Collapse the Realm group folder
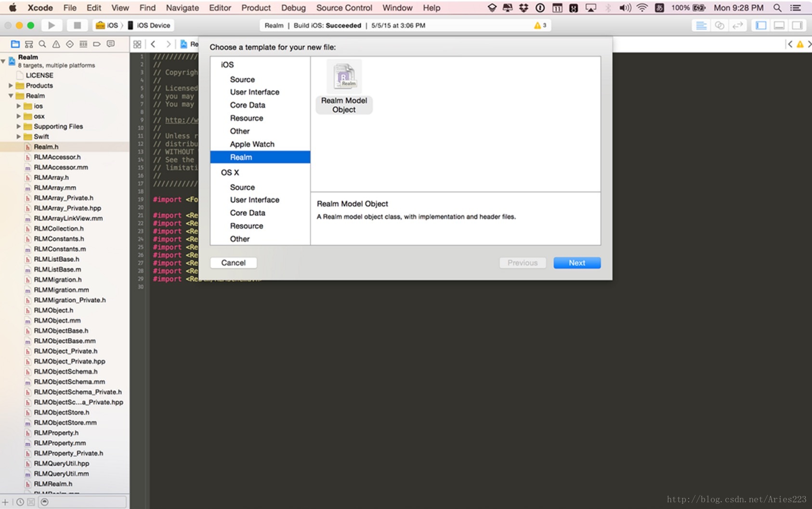 click(11, 96)
